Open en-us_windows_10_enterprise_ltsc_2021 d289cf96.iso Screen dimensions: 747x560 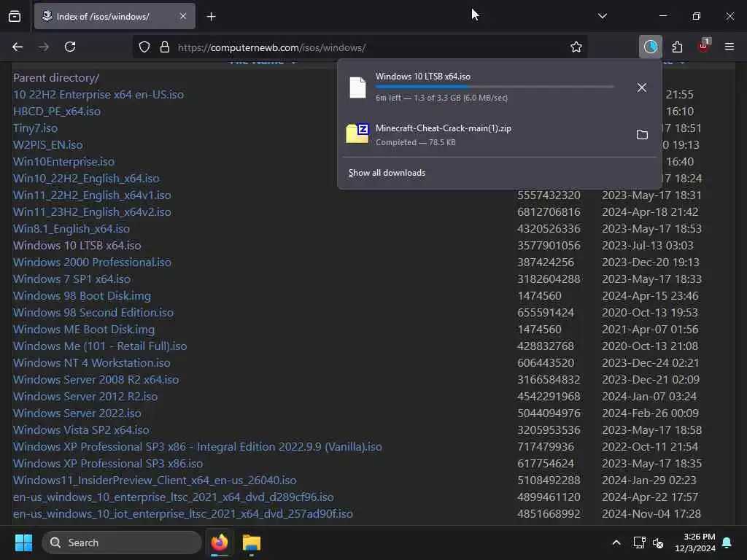[174, 497]
